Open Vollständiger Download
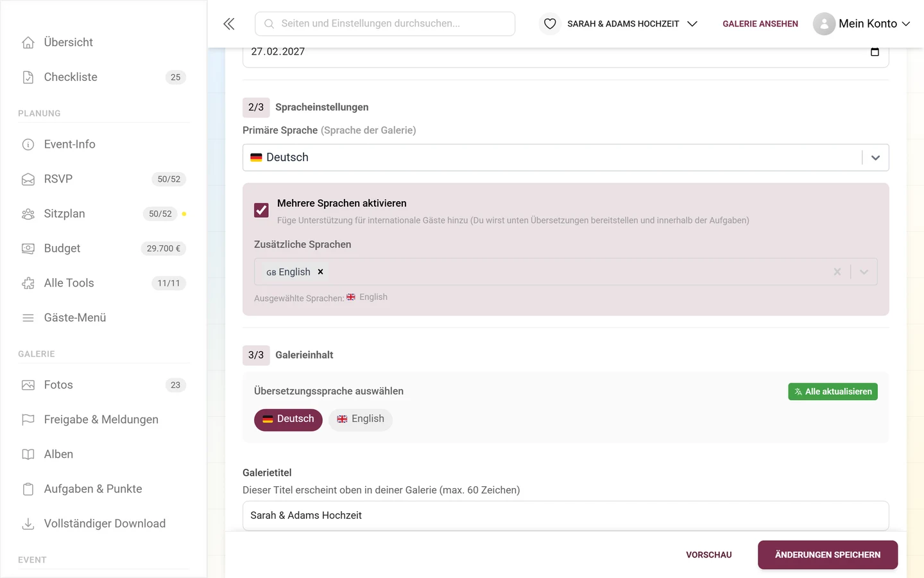 pyautogui.click(x=103, y=524)
